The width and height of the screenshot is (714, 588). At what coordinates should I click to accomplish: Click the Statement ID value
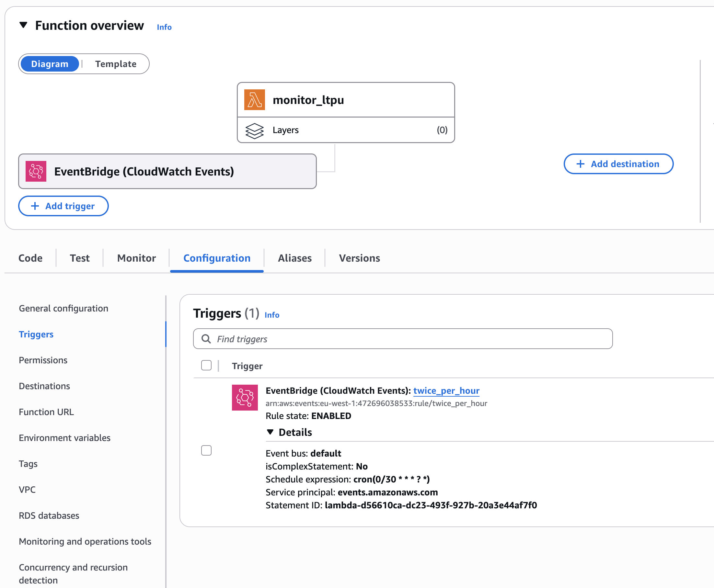[431, 505]
